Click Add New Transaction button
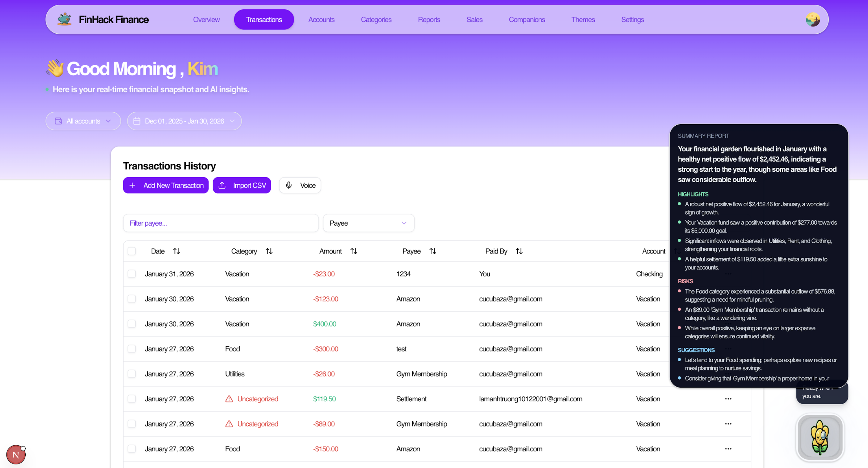Viewport: 868px width, 468px height. tap(166, 185)
